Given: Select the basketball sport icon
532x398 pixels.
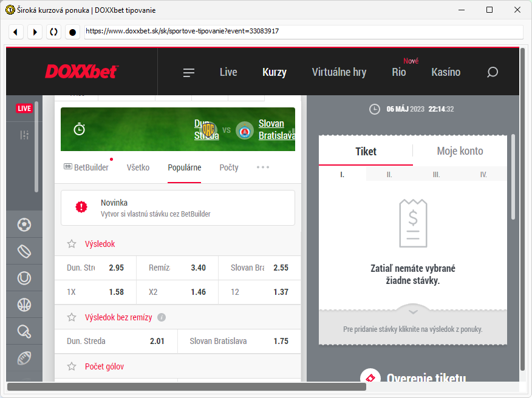Looking at the screenshot, I should click(24, 305).
